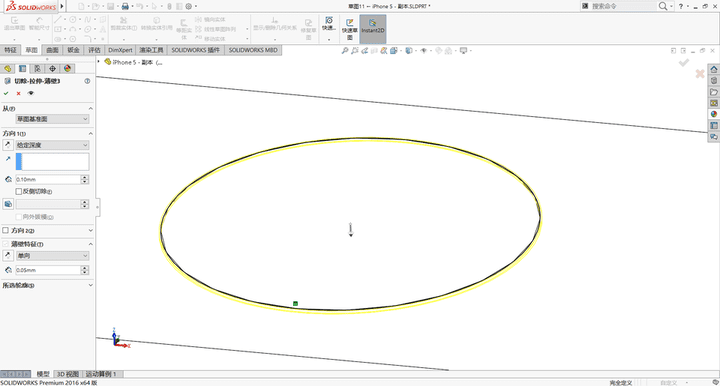Image resolution: width=720 pixels, height=386 pixels.
Task: Open Appearances and Scenes in the task pane
Action: point(714,114)
